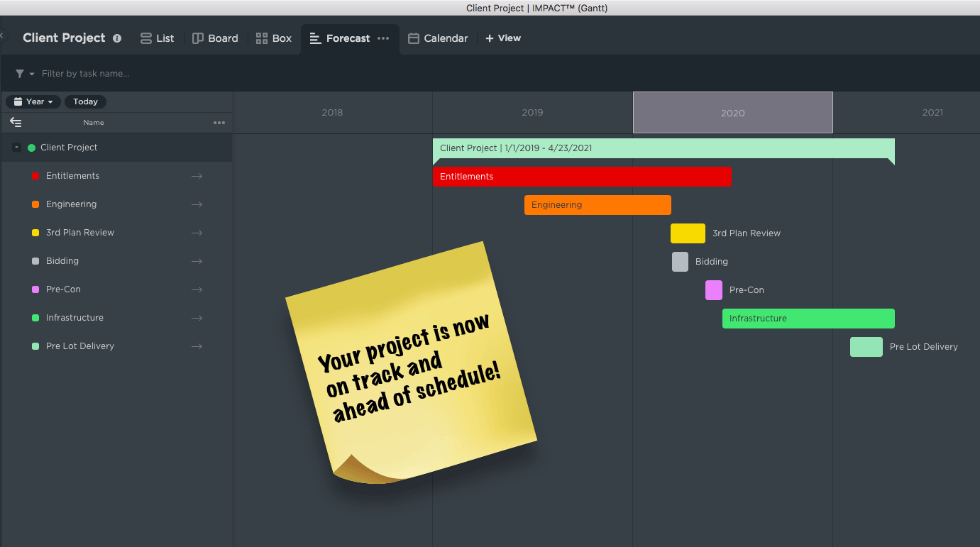Click the arrow icon next to Infrastructure
This screenshot has width=980, height=547.
(197, 318)
